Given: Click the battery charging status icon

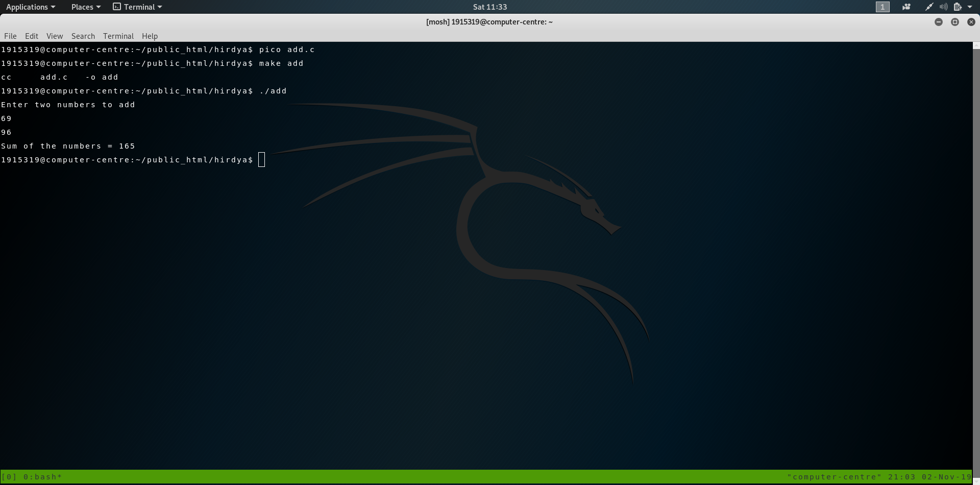Looking at the screenshot, I should [x=958, y=7].
